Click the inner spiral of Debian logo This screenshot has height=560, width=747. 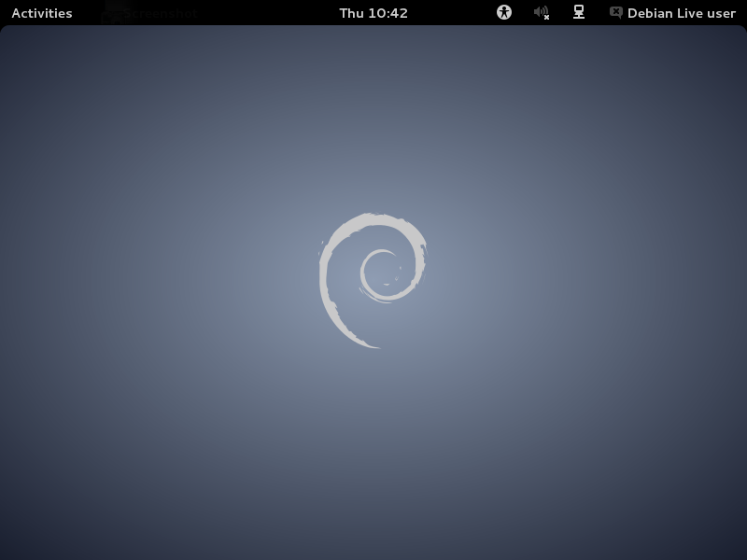381,273
